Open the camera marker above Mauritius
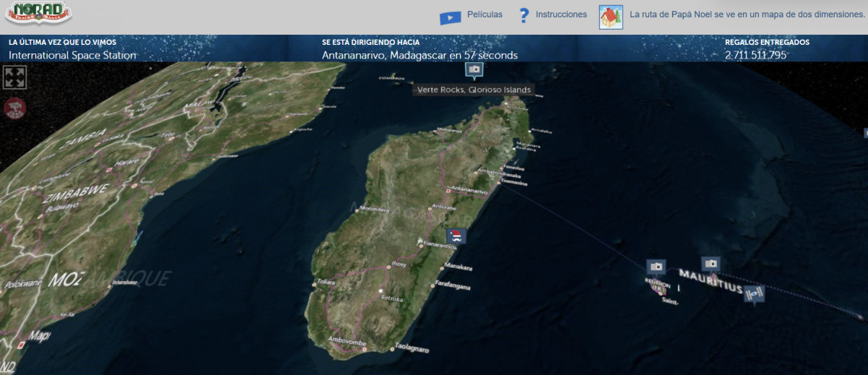 coord(711,264)
